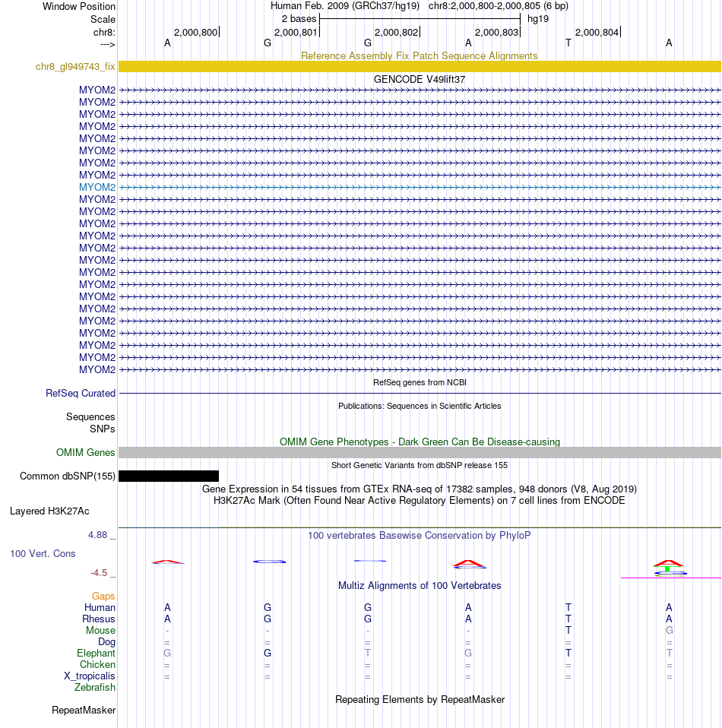
Task: Click the '--->' strand direction label
Action: pyautogui.click(x=107, y=45)
